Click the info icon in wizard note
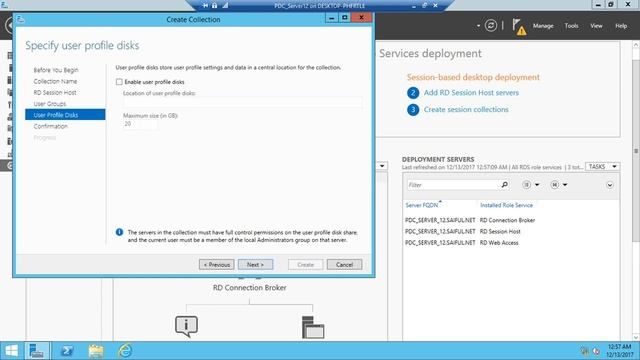Image resolution: width=640 pixels, height=360 pixels. pos(119,232)
